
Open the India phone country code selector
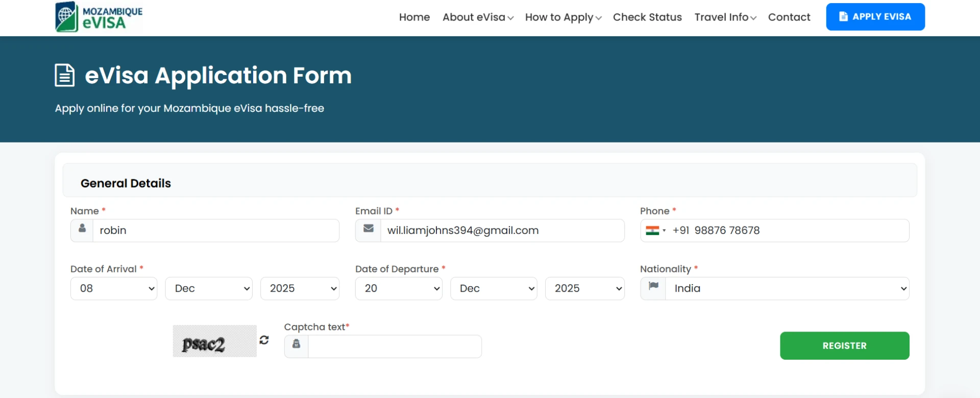pos(655,230)
